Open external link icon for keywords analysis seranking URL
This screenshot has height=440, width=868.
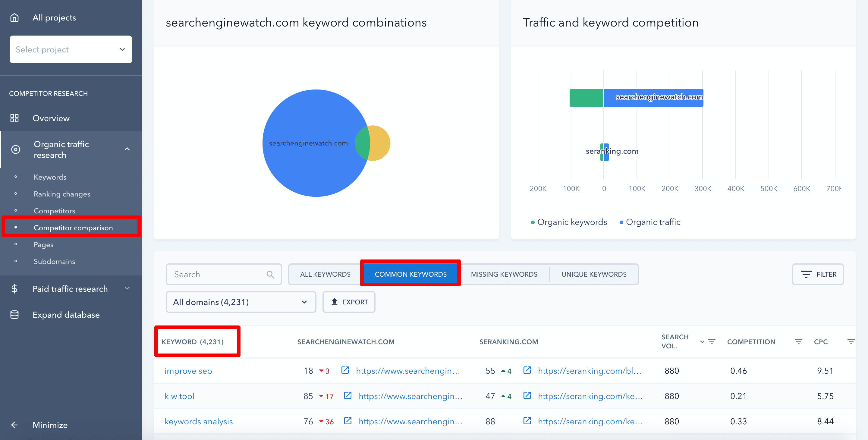coord(527,421)
